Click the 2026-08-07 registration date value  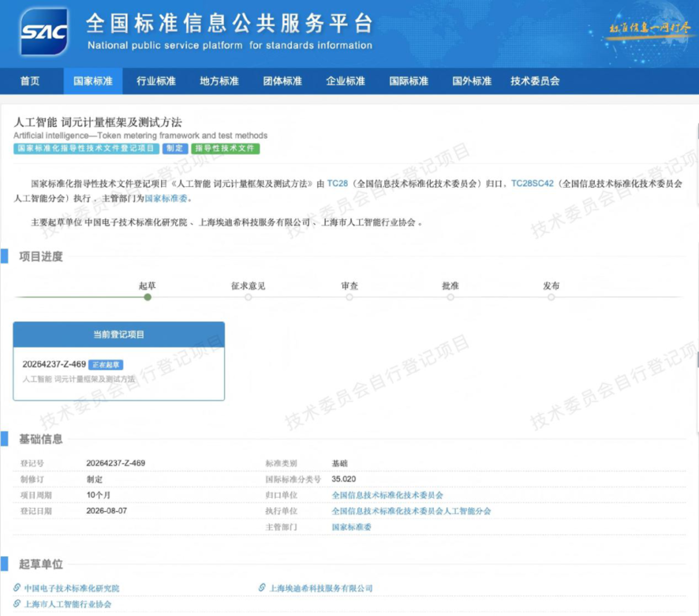(x=107, y=511)
